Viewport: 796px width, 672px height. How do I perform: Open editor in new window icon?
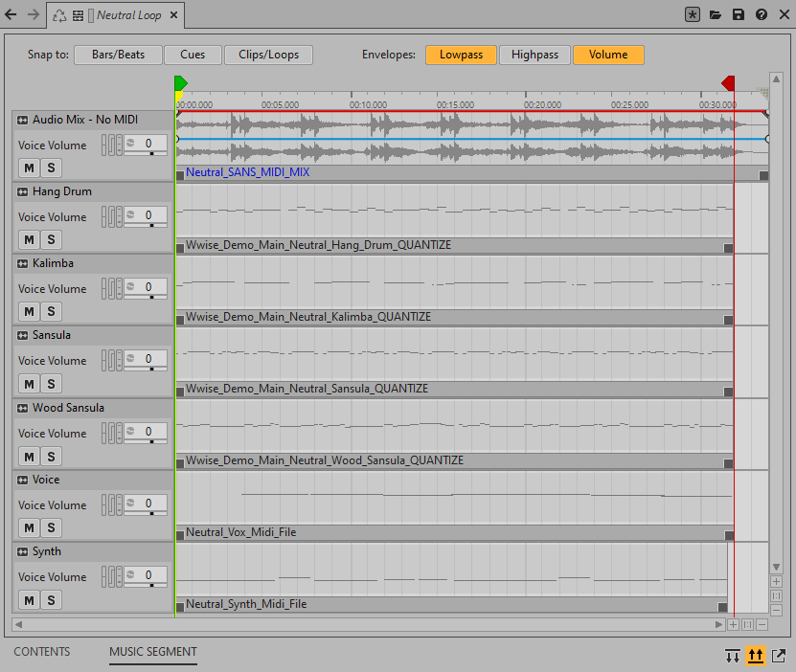(x=779, y=656)
